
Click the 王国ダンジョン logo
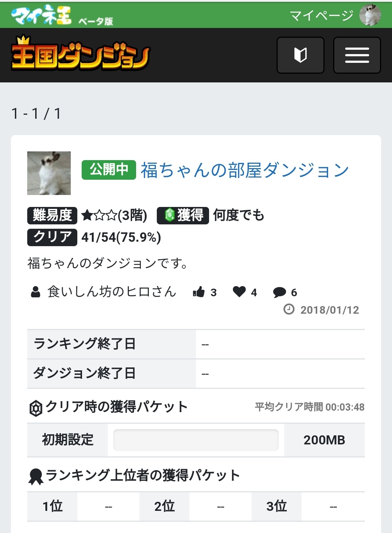click(x=80, y=53)
